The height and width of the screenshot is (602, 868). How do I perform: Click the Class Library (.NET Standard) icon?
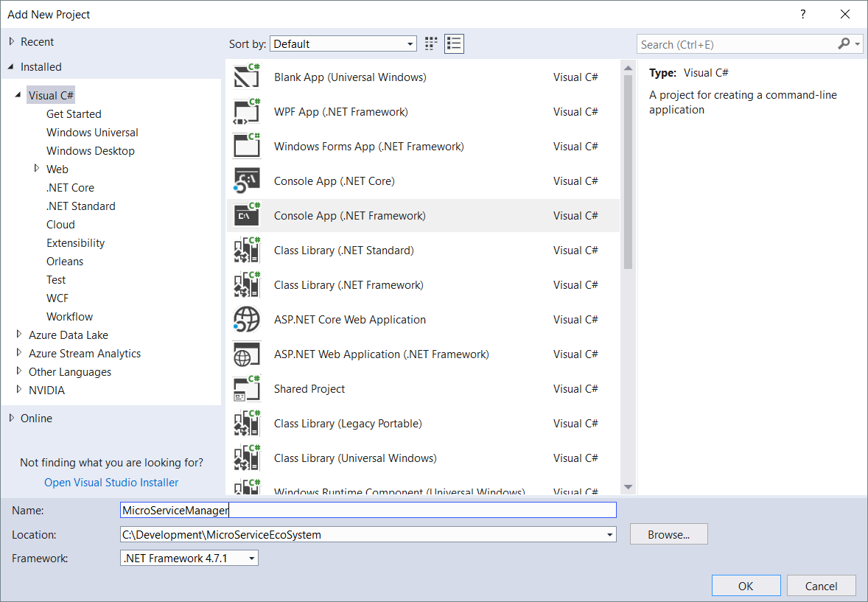pyautogui.click(x=247, y=250)
